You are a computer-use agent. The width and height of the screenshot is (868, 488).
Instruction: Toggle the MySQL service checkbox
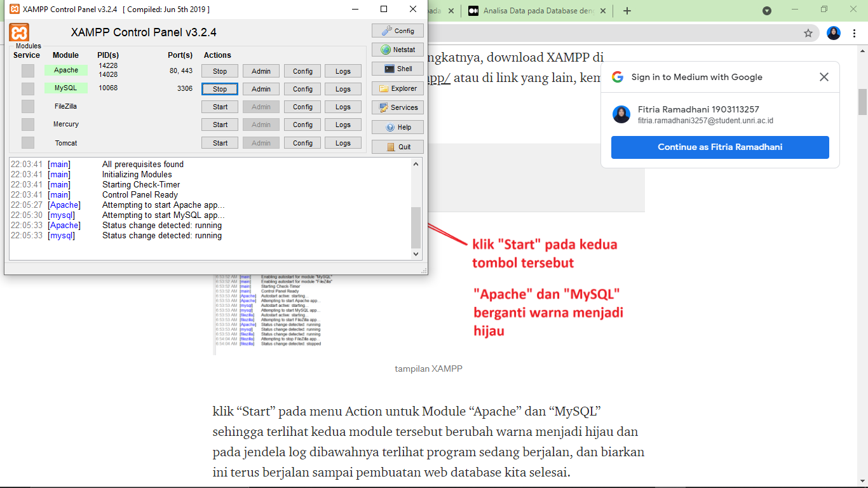[28, 88]
